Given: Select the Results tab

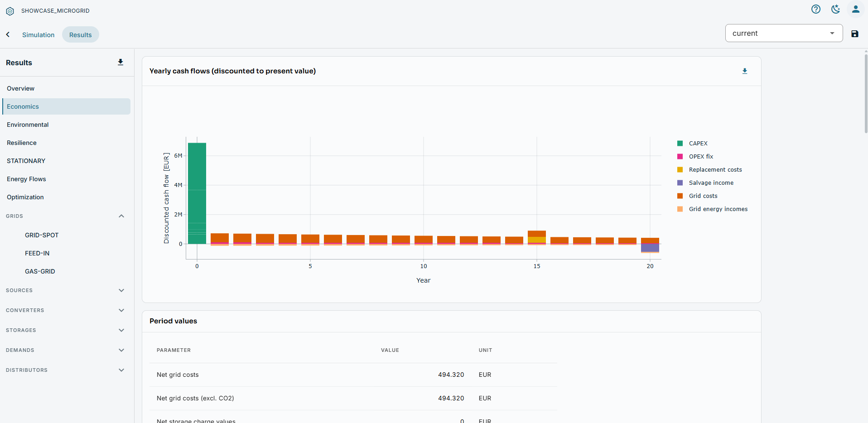Looking at the screenshot, I should tap(81, 35).
